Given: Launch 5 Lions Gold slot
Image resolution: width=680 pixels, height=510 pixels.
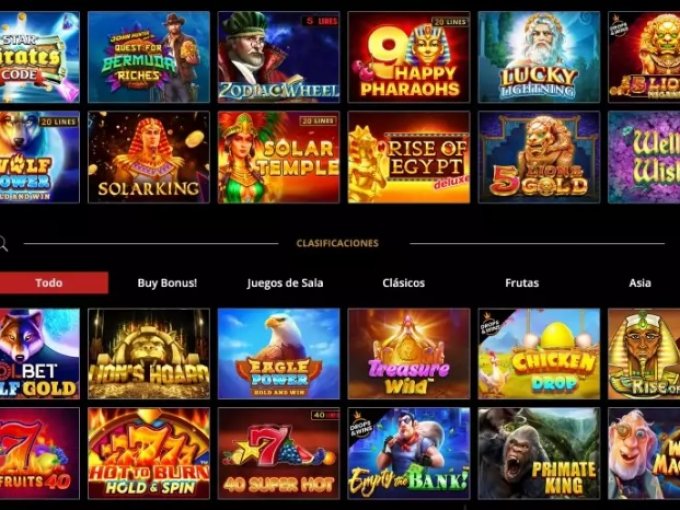Looking at the screenshot, I should tap(539, 157).
